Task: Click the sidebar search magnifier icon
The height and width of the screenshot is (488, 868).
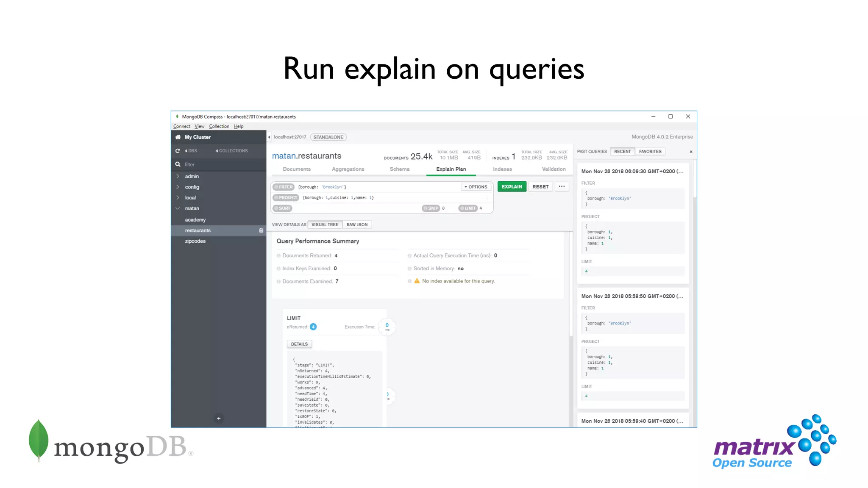Action: tap(178, 164)
